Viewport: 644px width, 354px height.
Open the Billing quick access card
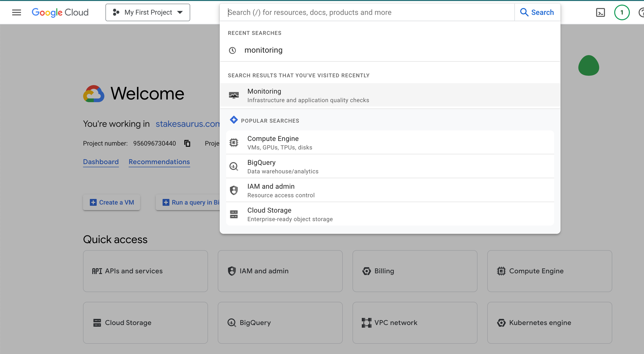pos(415,271)
